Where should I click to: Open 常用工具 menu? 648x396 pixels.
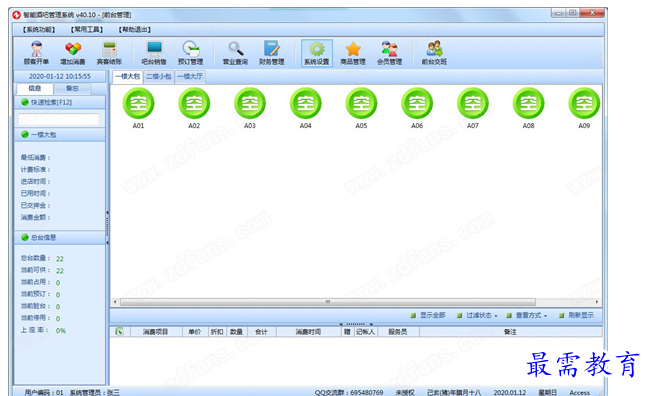point(87,29)
